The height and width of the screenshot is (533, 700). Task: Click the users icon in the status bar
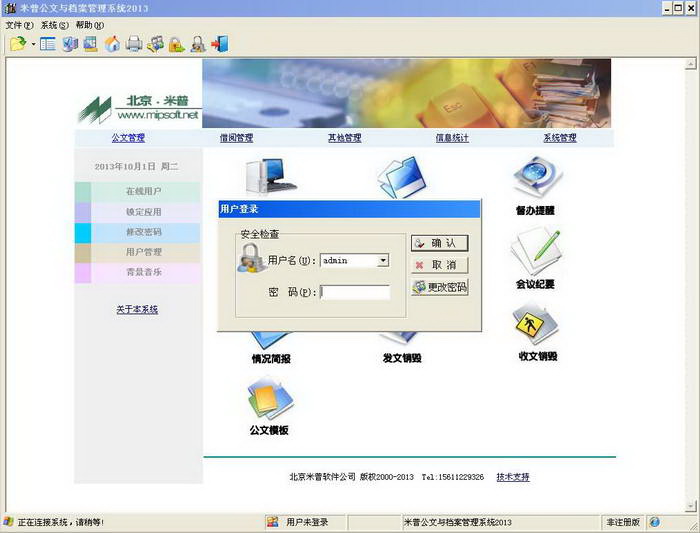click(272, 522)
